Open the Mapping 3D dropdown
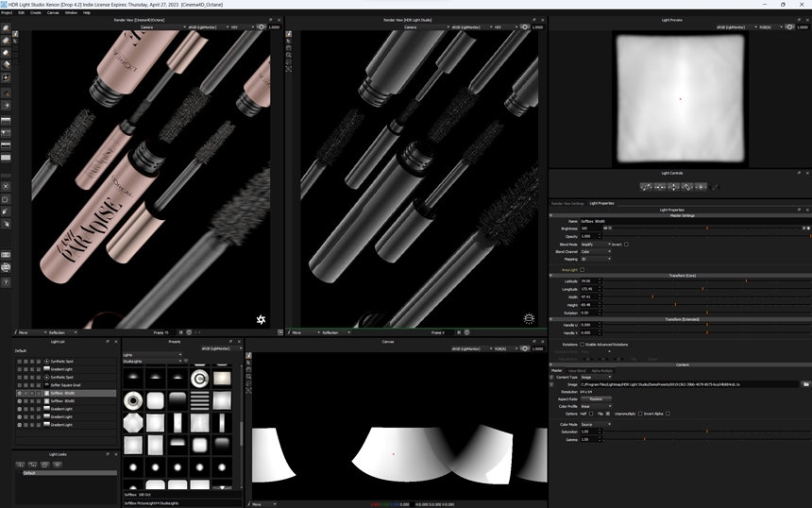This screenshot has width=812, height=508. pos(596,259)
